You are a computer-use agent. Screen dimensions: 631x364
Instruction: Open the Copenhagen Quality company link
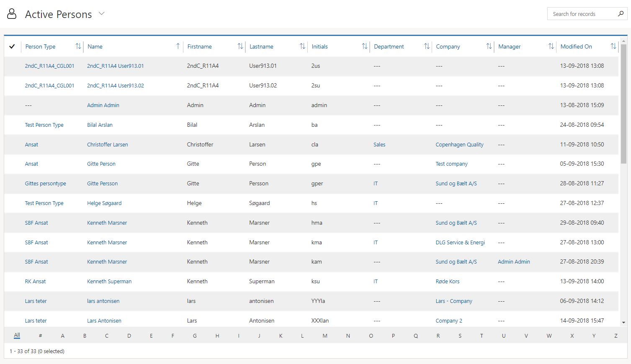click(x=459, y=144)
